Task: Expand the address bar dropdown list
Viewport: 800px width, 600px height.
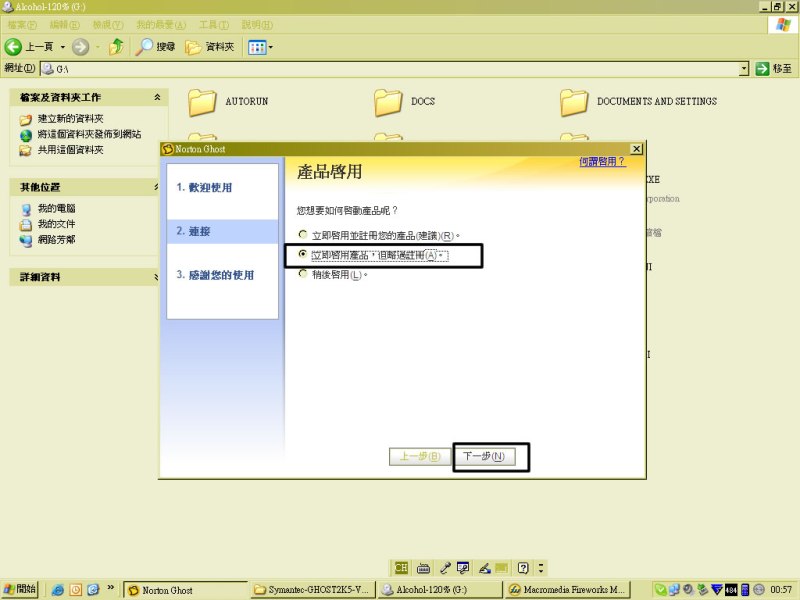Action: 744,68
